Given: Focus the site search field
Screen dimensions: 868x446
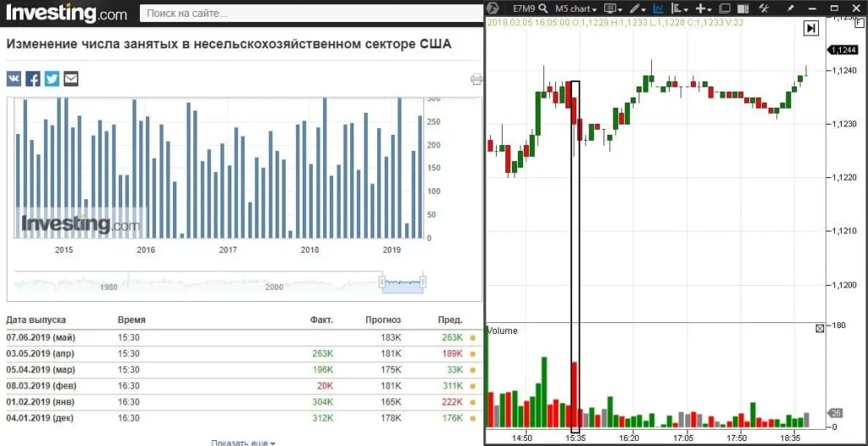Looking at the screenshot, I should point(310,13).
